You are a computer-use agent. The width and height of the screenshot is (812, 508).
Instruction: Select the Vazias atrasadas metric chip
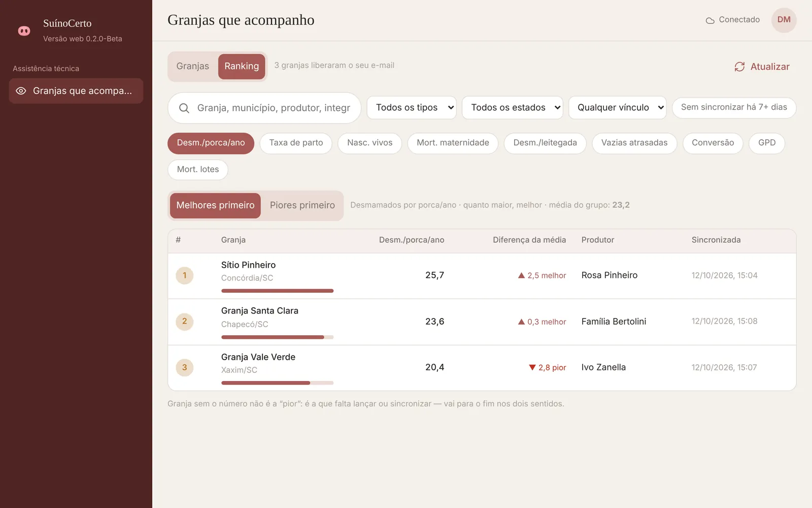coord(634,143)
